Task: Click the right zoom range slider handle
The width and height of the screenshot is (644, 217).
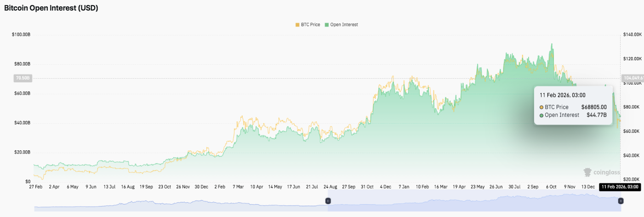Action: [621, 201]
